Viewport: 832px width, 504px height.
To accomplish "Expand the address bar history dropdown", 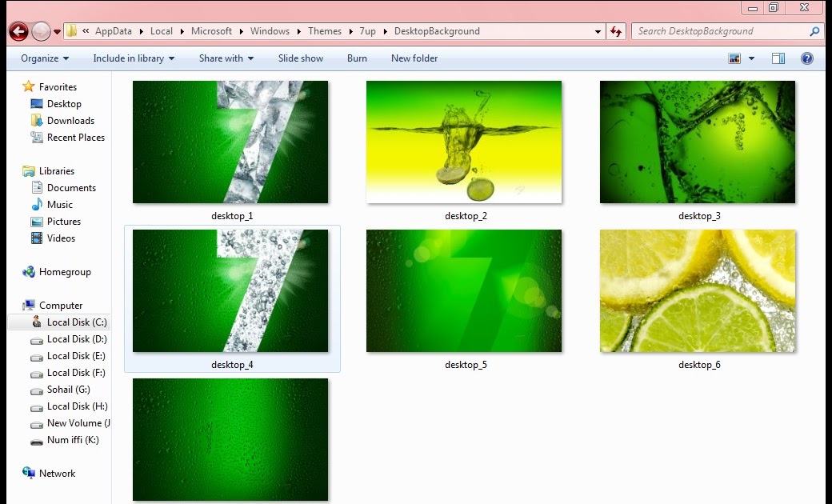I will coord(597,30).
